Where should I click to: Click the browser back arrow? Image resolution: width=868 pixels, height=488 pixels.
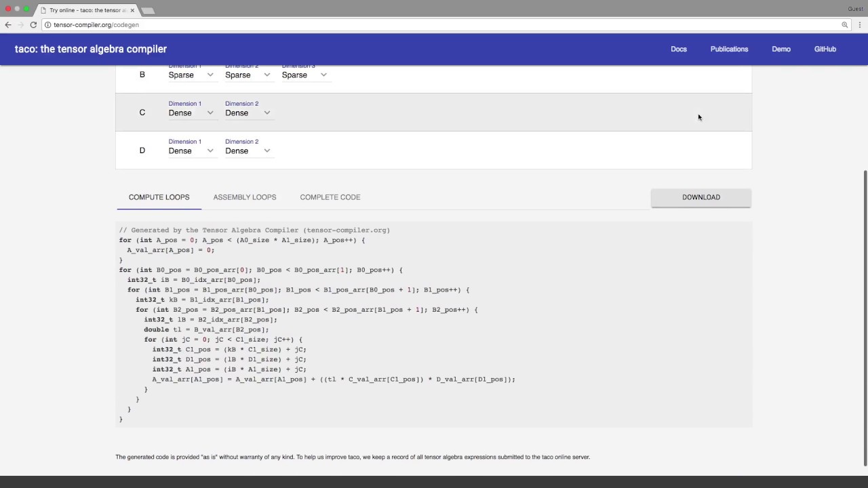pyautogui.click(x=8, y=24)
